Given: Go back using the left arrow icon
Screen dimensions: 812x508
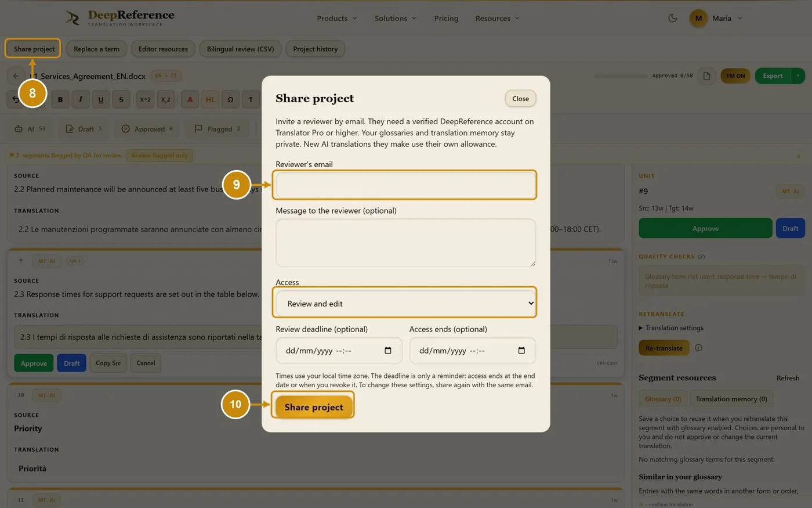Looking at the screenshot, I should point(16,75).
